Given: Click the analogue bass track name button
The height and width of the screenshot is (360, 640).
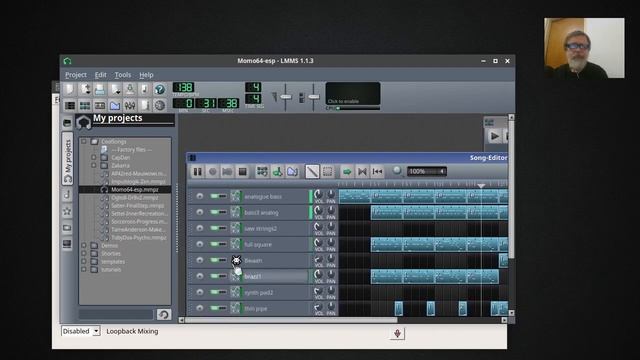Looking at the screenshot, I should (x=269, y=196).
